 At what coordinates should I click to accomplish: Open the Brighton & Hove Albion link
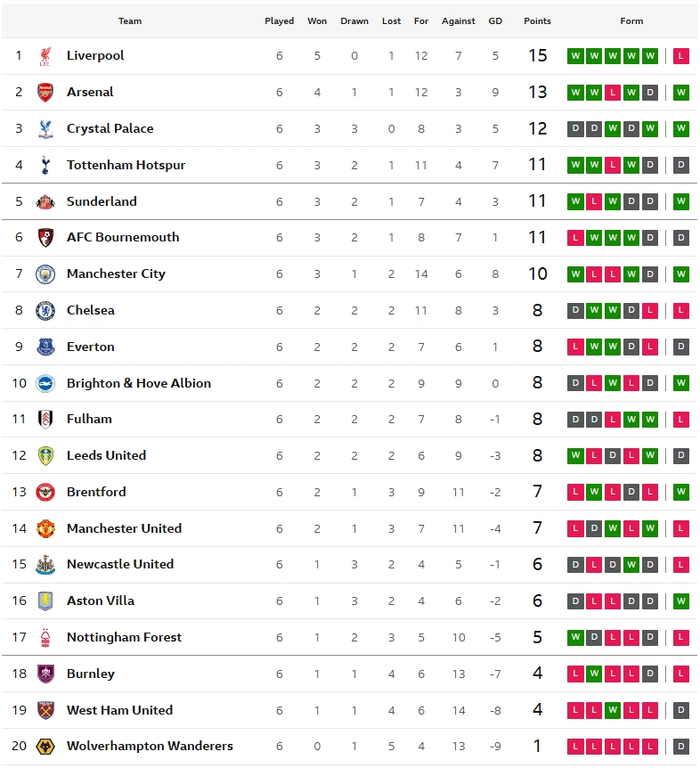click(x=139, y=383)
